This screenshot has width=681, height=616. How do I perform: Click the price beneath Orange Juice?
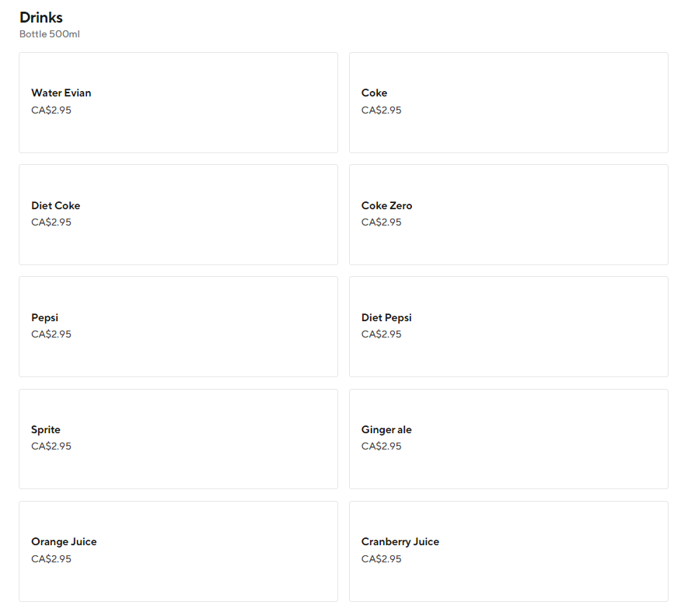51,559
